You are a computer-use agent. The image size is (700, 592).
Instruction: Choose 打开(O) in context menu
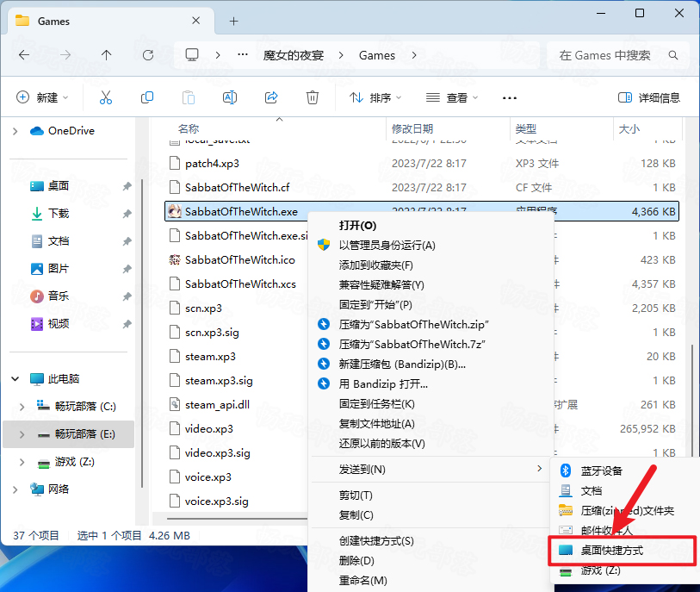(x=357, y=226)
